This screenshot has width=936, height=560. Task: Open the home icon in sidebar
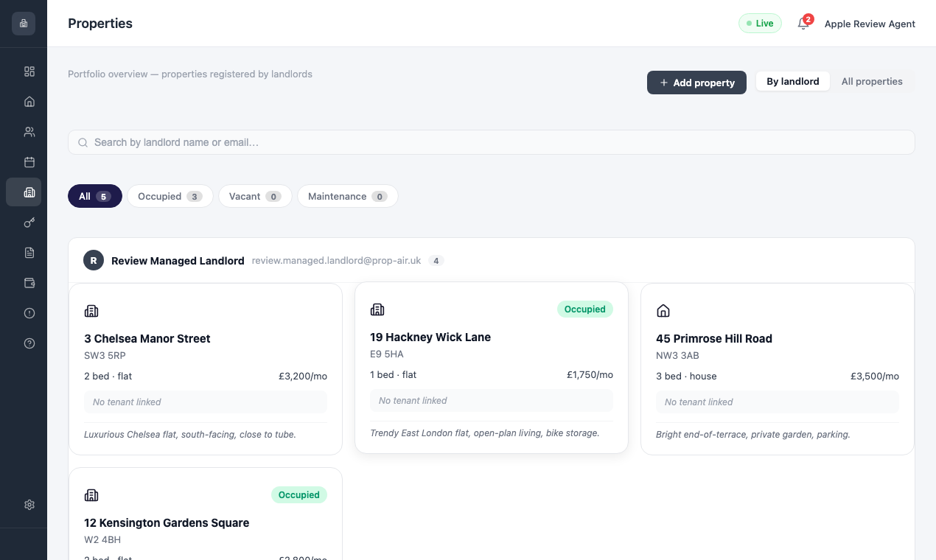click(x=29, y=102)
